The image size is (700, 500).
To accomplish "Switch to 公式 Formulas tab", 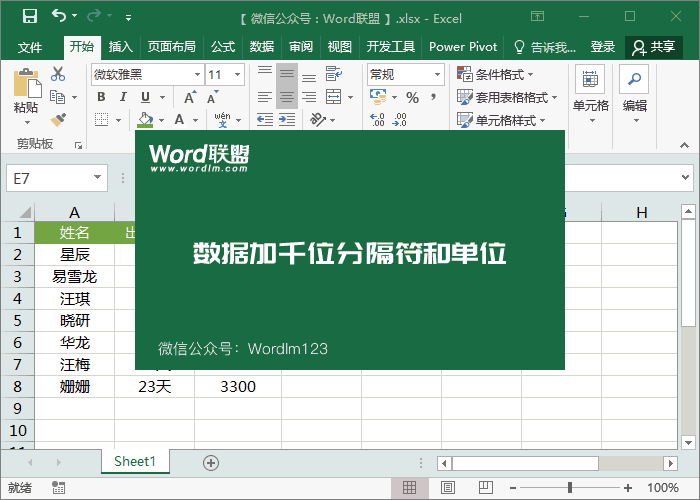I will (223, 46).
